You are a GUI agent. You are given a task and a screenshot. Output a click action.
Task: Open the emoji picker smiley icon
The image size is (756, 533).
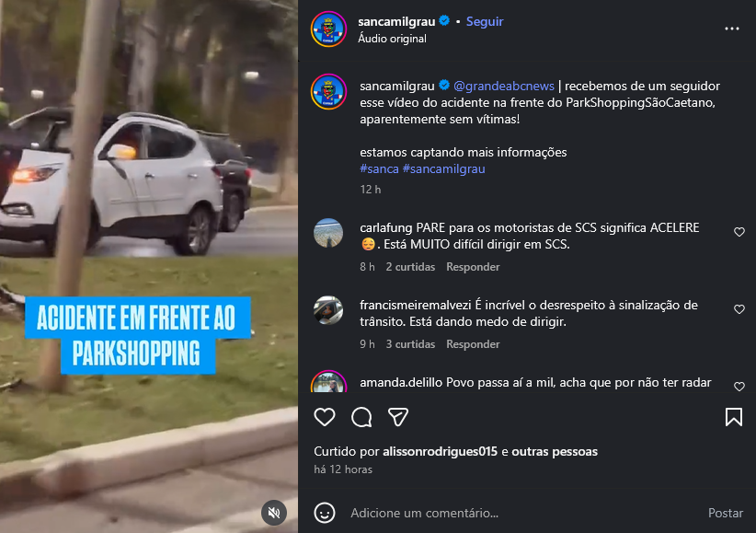point(325,513)
